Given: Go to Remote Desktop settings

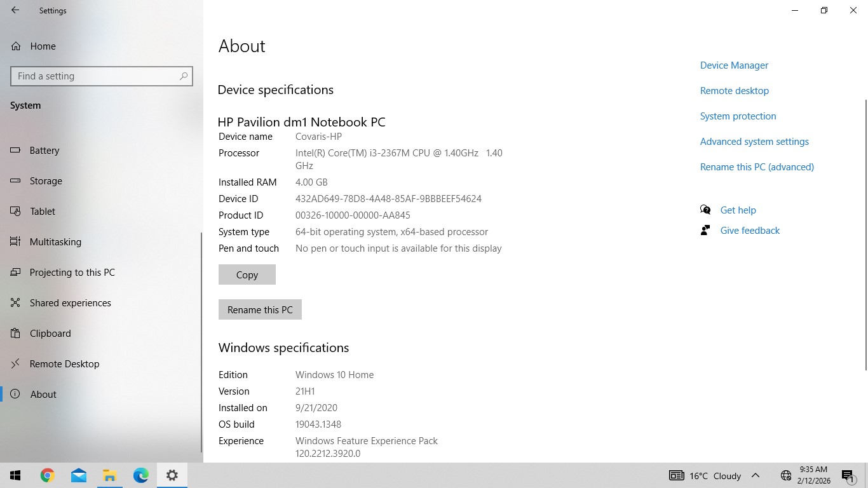Looking at the screenshot, I should (x=64, y=364).
